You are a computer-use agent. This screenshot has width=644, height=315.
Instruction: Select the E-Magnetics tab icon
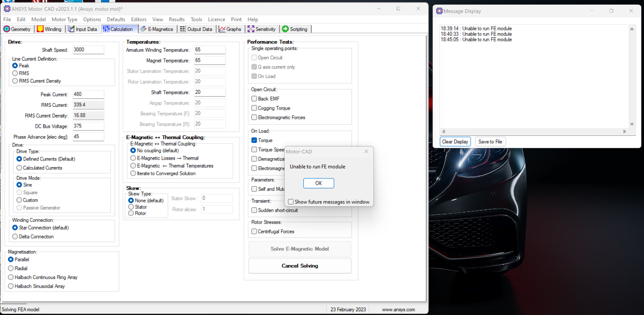click(144, 29)
